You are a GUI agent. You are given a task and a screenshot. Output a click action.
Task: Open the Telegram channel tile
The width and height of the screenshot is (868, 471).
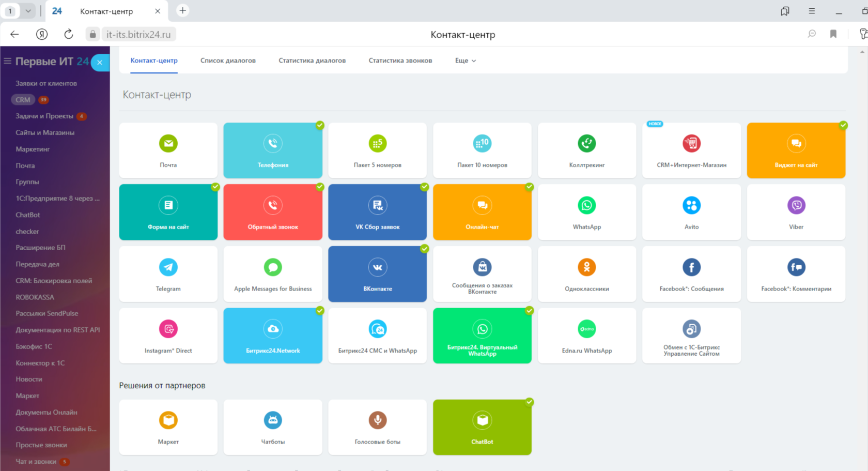(168, 274)
